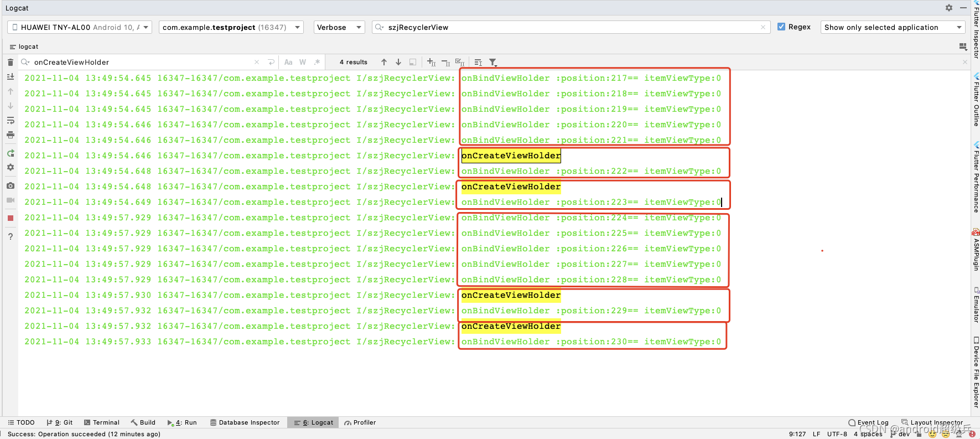The width and height of the screenshot is (980, 439).
Task: Click the Logcat tab in bottom bar
Action: (x=314, y=422)
